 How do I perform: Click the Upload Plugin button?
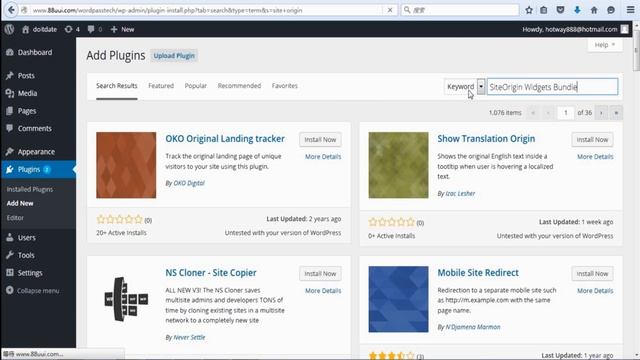point(174,56)
